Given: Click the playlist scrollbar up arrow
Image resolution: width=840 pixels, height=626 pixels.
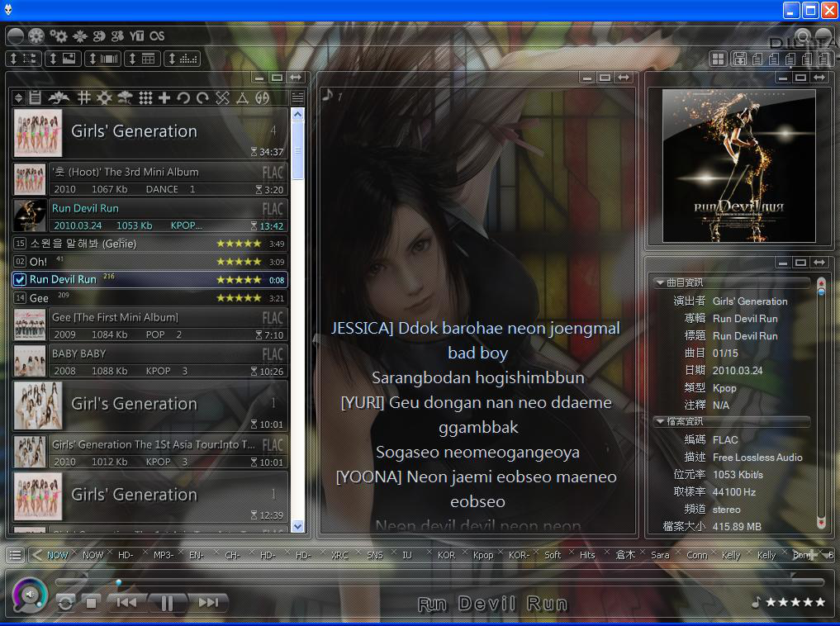Looking at the screenshot, I should [298, 114].
